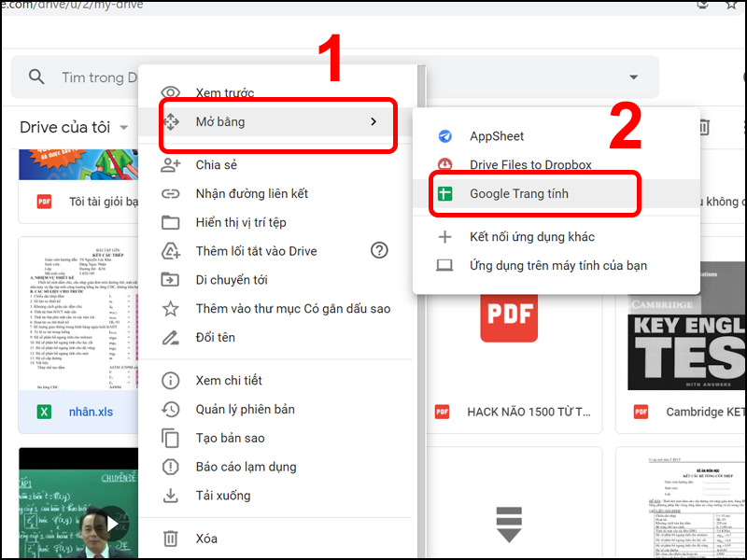Open the search options dropdown arrow
The height and width of the screenshot is (560, 747).
coord(634,77)
